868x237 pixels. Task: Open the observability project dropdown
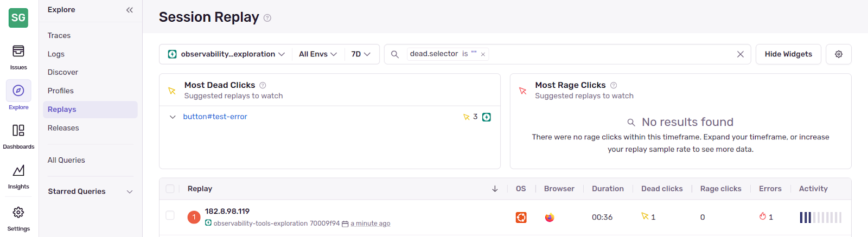click(x=226, y=54)
